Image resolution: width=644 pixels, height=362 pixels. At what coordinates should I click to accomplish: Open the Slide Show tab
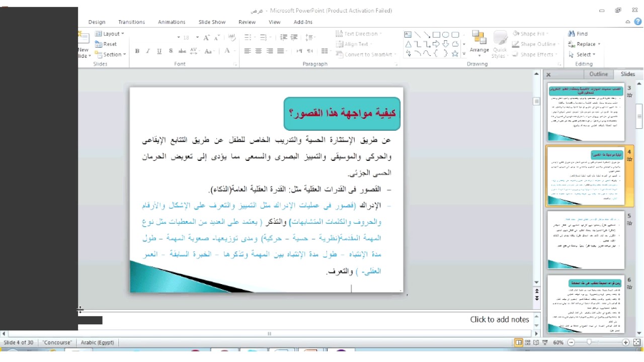212,22
